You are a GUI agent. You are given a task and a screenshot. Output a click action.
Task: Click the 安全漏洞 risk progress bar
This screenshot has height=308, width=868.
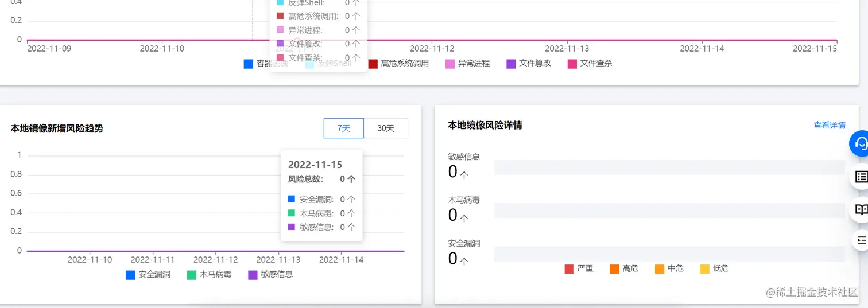click(x=669, y=254)
